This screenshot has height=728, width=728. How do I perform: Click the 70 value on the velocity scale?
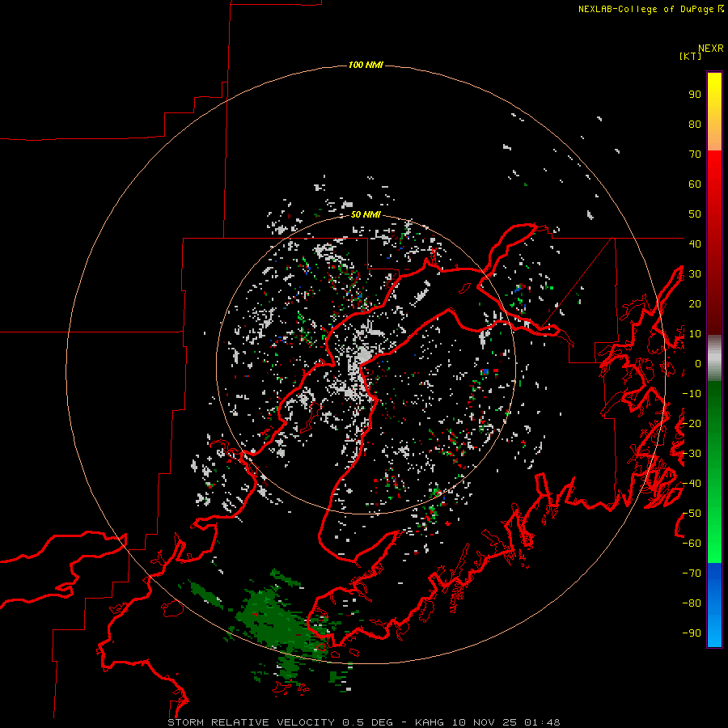[695, 154]
